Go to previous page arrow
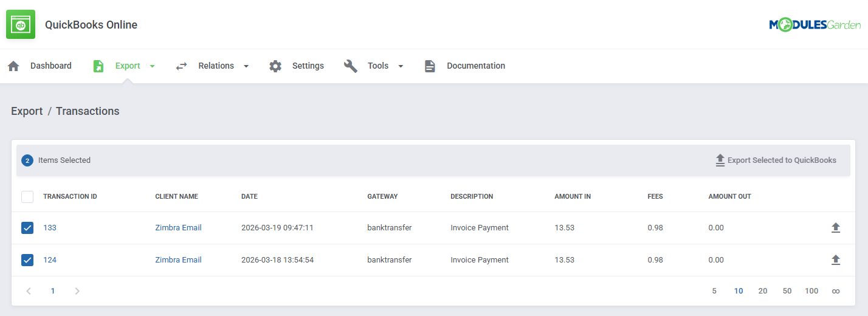Image resolution: width=868 pixels, height=316 pixels. point(29,291)
